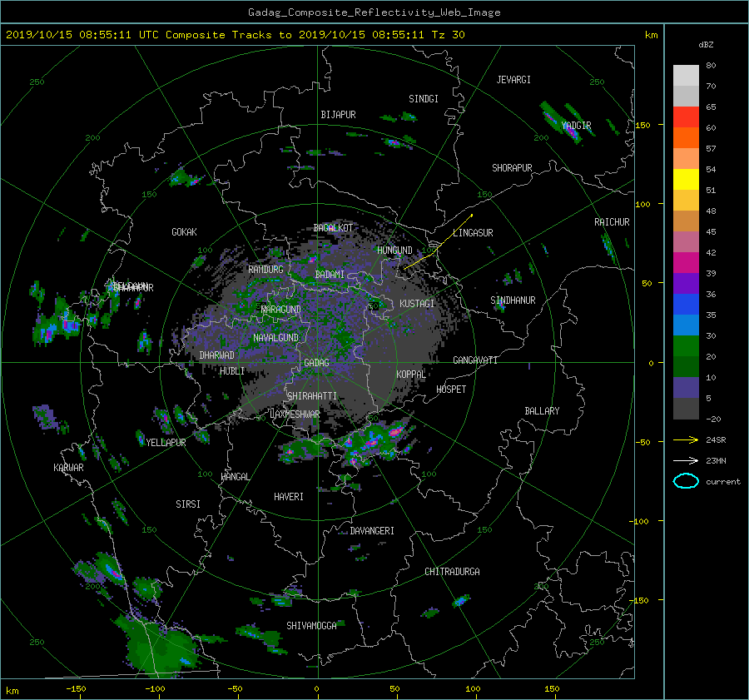Click the LAXMESHWAR city label
This screenshot has height=700, width=749.
pos(295,415)
